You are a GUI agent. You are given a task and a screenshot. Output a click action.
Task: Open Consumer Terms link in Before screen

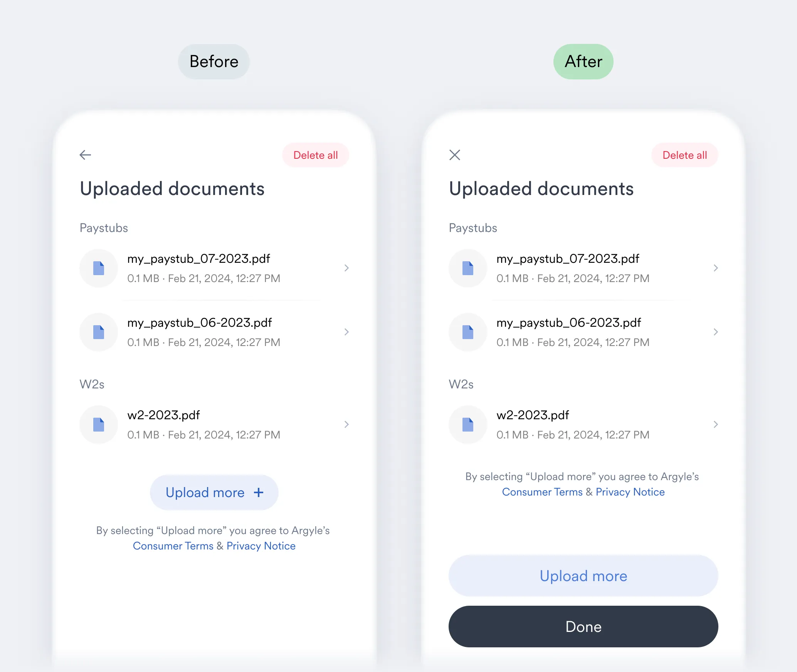pos(173,546)
